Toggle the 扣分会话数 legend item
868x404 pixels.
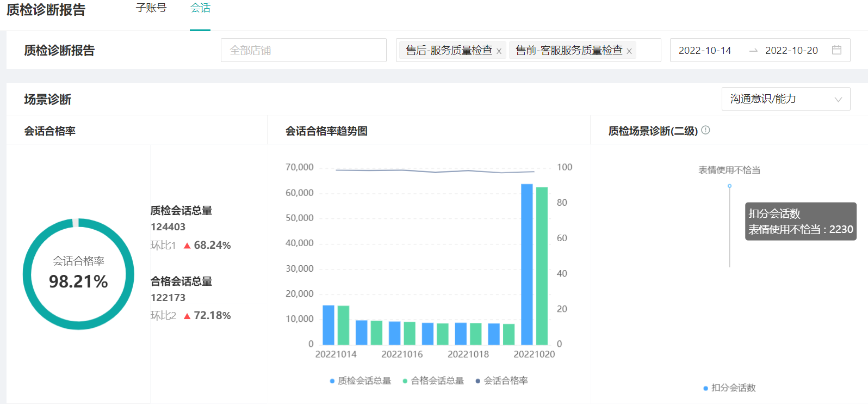[x=729, y=388]
